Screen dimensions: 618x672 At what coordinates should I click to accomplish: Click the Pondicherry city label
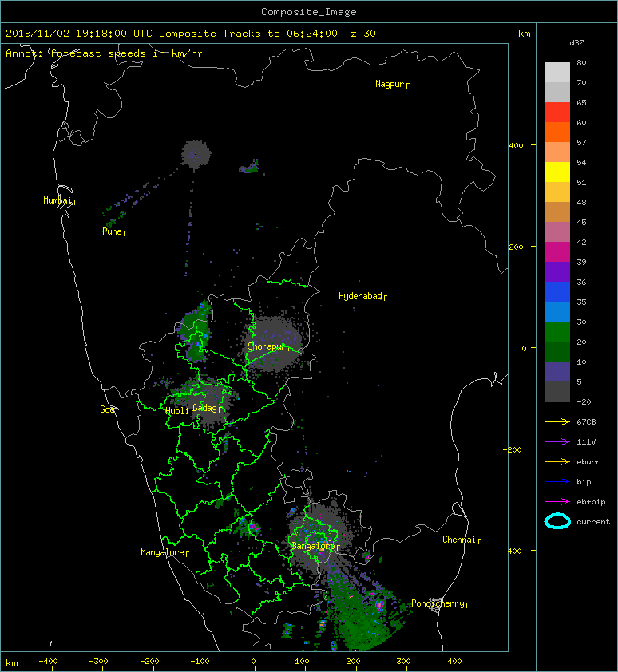tap(438, 604)
